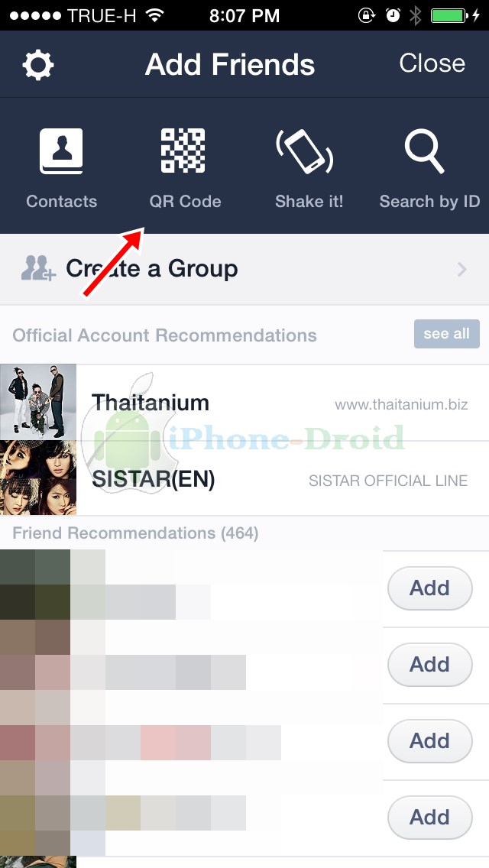
Task: Add the third recommended friend
Action: pos(429,740)
